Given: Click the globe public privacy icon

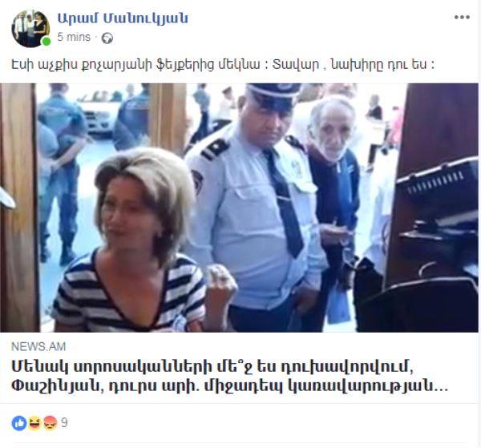Looking at the screenshot, I should tap(107, 38).
